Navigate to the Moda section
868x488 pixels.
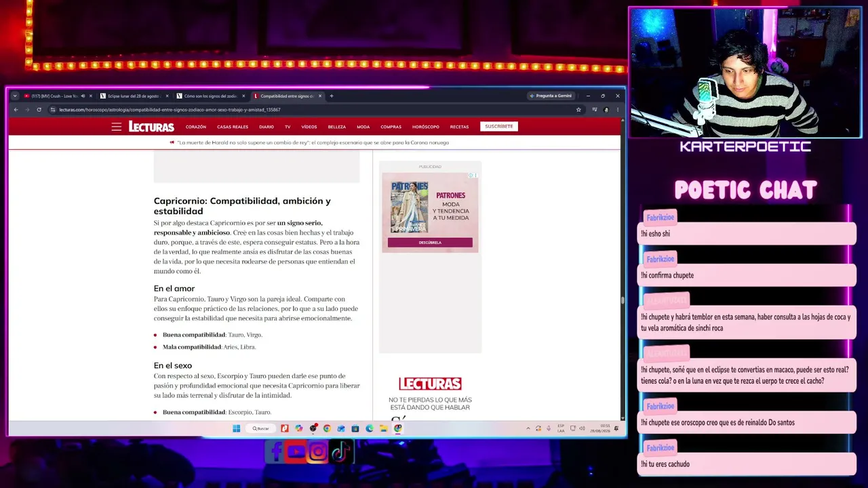pos(363,127)
